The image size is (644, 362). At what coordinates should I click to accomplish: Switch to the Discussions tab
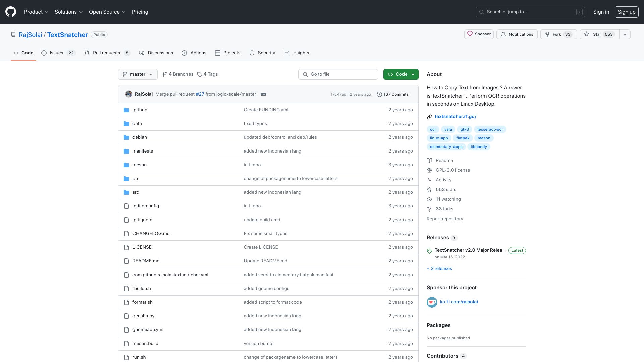point(156,53)
